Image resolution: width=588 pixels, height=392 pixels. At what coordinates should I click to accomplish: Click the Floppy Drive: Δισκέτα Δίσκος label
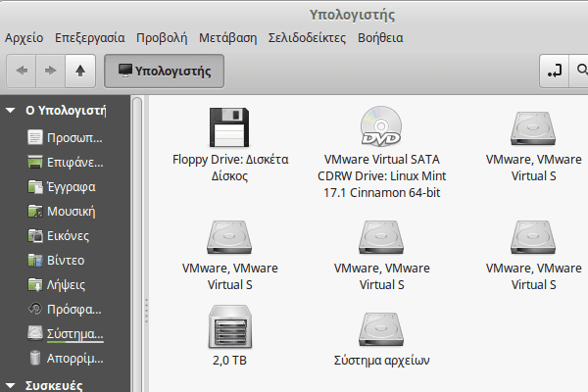[230, 168]
